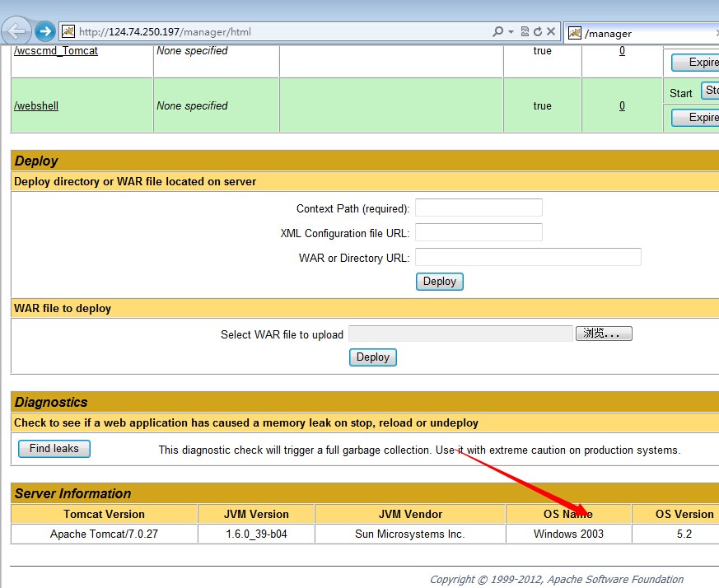719x588 pixels.
Task: Click the 'Windows 2003' OS name cell
Action: point(568,534)
